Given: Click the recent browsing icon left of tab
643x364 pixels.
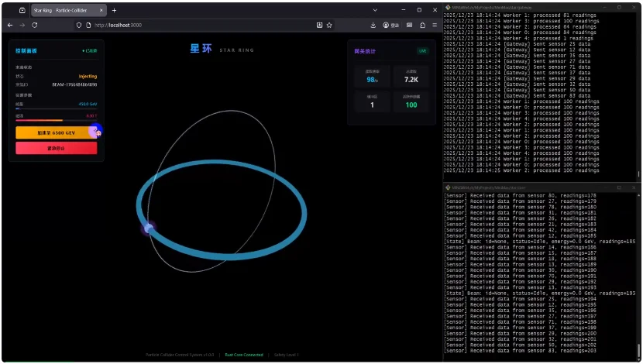Looking at the screenshot, I should pos(22,10).
